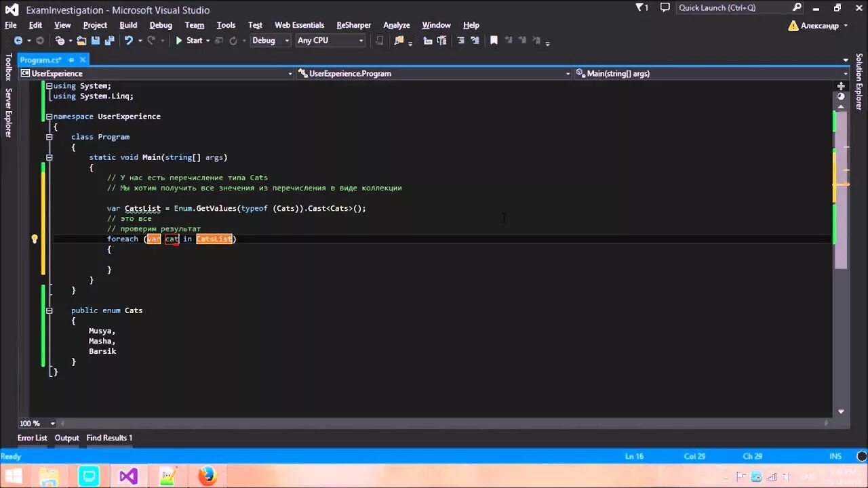Click the highlighted cat variable in foreach
The width and height of the screenshot is (868, 488).
pyautogui.click(x=172, y=239)
